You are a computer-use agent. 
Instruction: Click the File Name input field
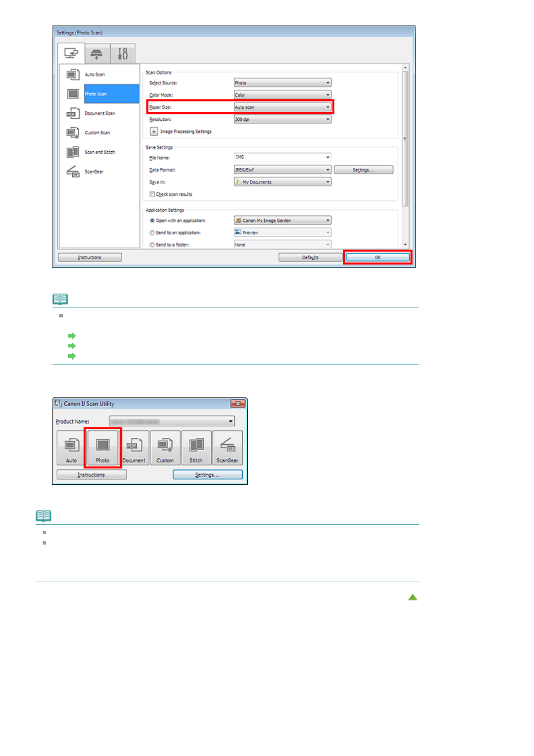point(279,157)
